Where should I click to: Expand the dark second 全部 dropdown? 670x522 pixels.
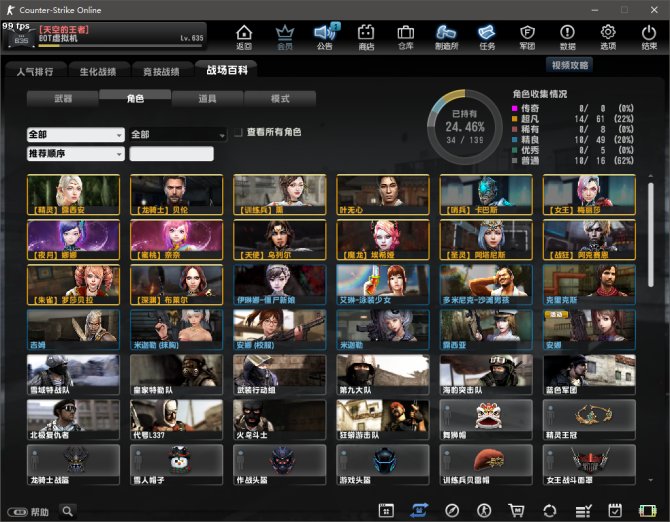tap(178, 135)
